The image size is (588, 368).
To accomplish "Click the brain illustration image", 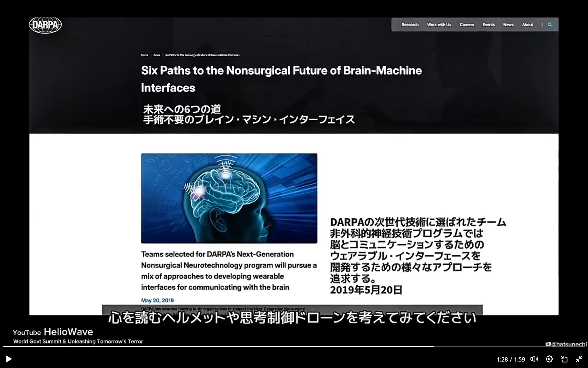I will 229,198.
